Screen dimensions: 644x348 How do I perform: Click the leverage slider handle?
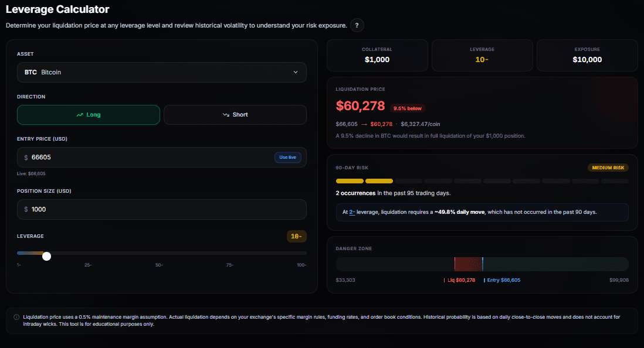pyautogui.click(x=47, y=256)
